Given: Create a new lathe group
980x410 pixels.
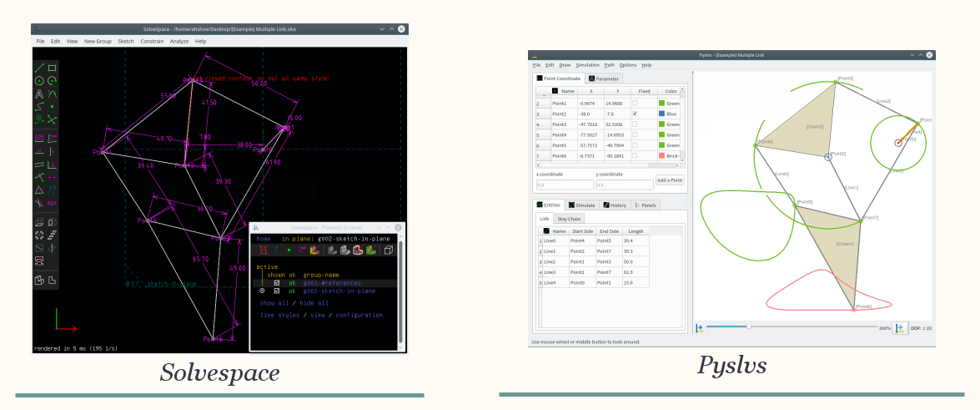Looking at the screenshot, I should [x=53, y=221].
